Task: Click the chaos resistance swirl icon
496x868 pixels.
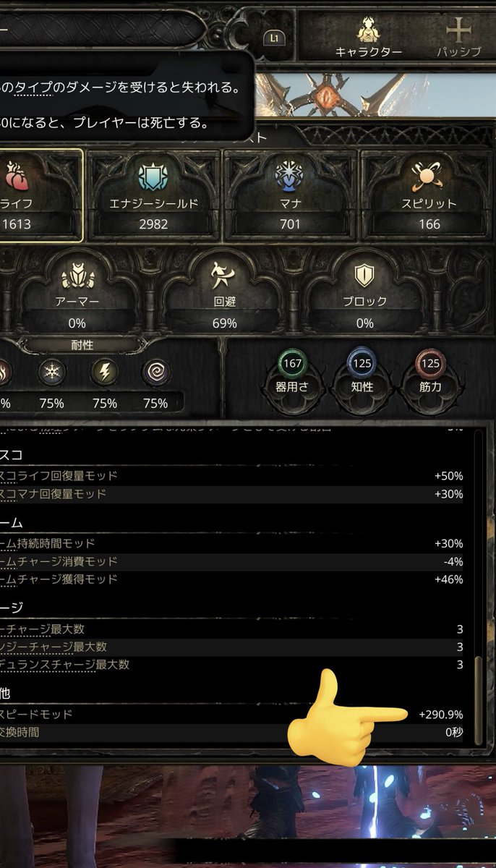Action: (x=155, y=373)
